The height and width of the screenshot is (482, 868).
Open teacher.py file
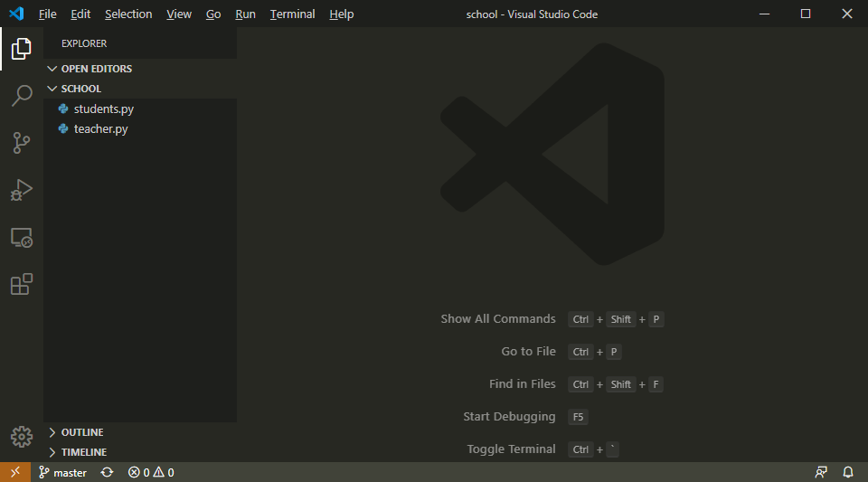[x=140, y=129]
